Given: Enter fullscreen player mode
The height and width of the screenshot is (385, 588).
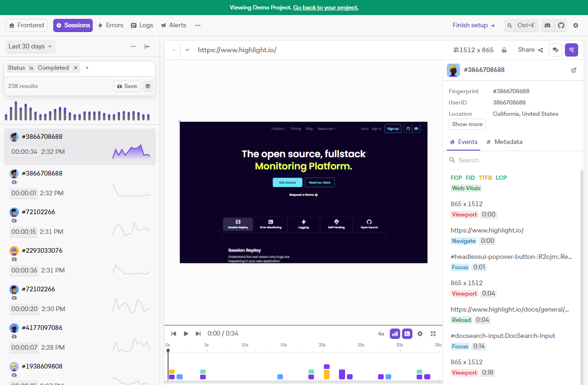Looking at the screenshot, I should pos(433,334).
